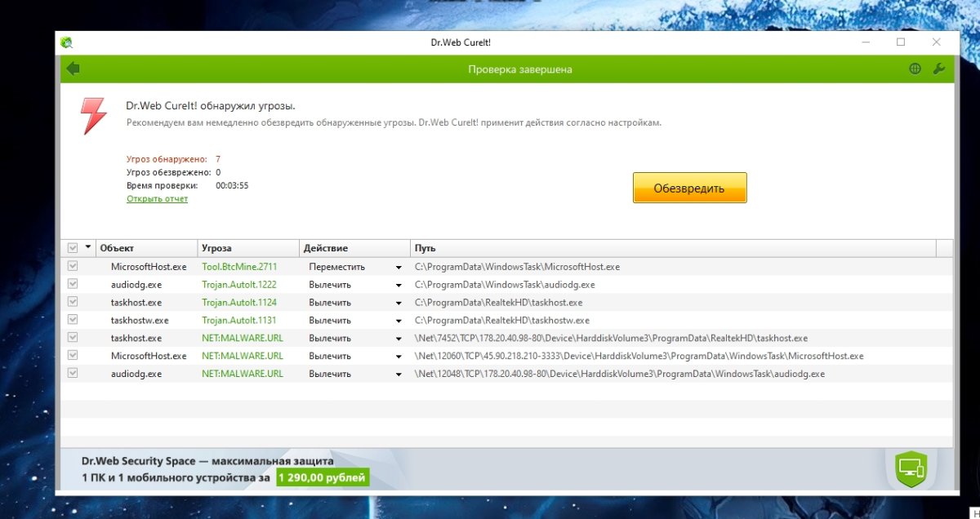The height and width of the screenshot is (519, 980).
Task: Click the Dr.Web Security Space banner text
Action: pyautogui.click(x=207, y=461)
